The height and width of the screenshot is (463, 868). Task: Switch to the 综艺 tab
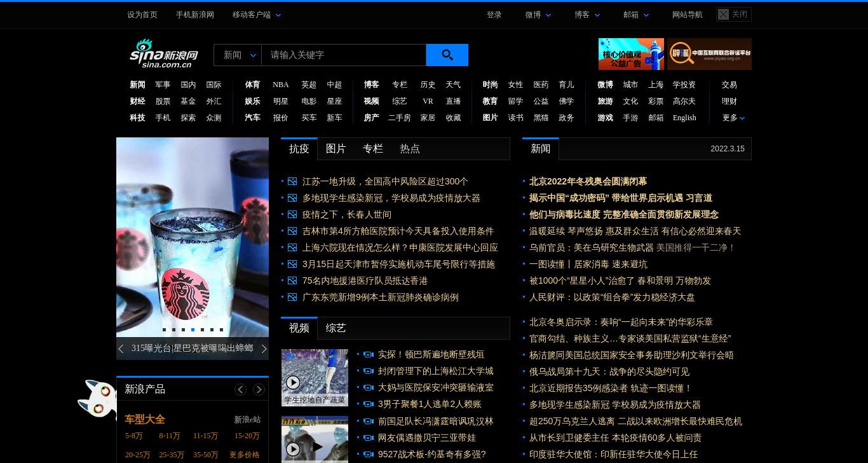pyautogui.click(x=336, y=328)
